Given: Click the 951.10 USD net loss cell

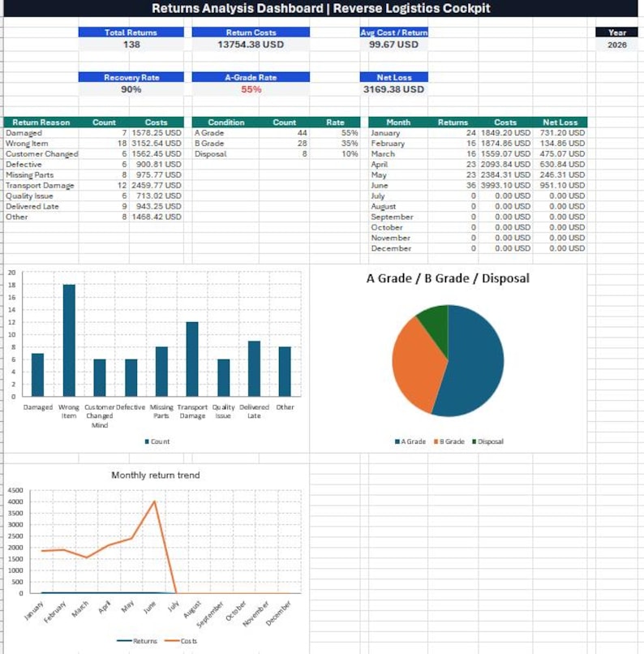Looking at the screenshot, I should (x=560, y=185).
